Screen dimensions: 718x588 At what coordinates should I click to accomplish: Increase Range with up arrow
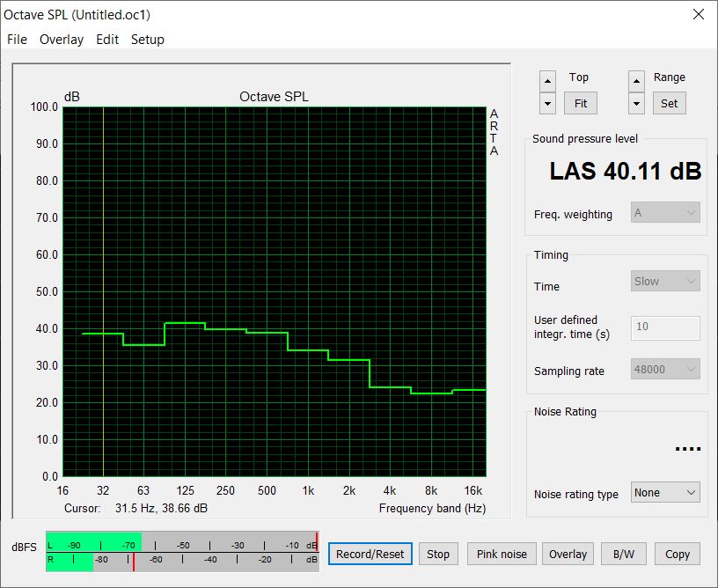[636, 82]
